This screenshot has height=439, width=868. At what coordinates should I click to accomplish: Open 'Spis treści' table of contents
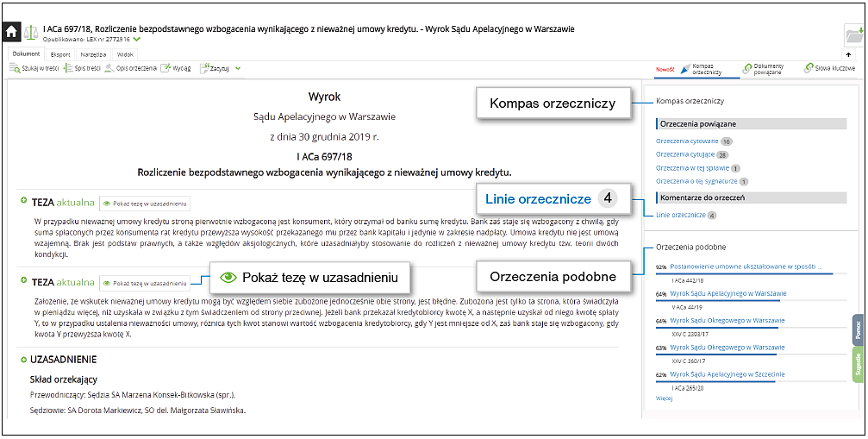(81, 68)
